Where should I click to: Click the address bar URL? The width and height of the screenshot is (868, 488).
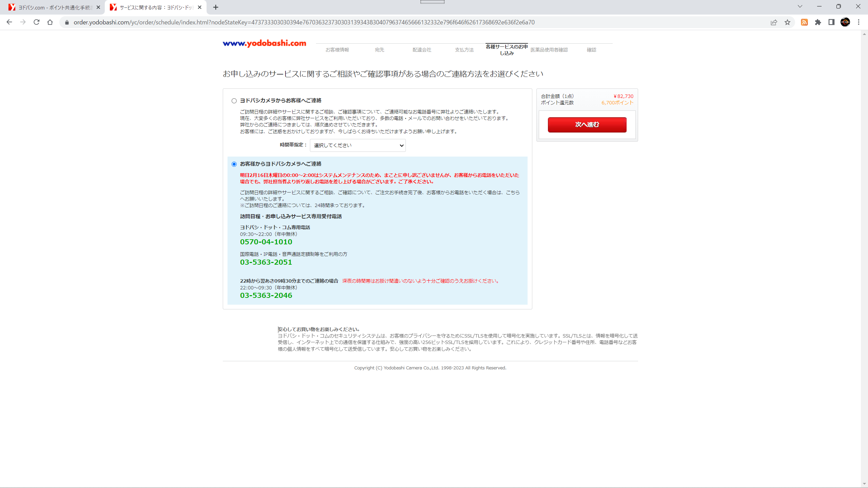click(304, 22)
